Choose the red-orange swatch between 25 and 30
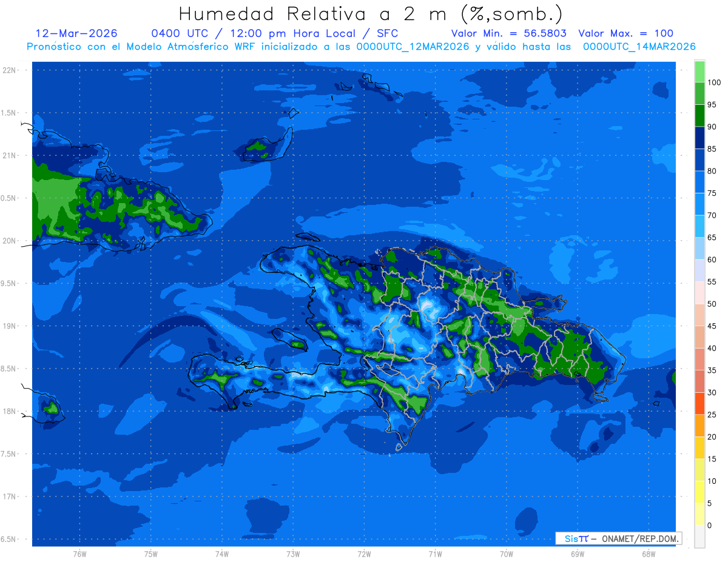The width and height of the screenshot is (728, 562). pos(699,404)
